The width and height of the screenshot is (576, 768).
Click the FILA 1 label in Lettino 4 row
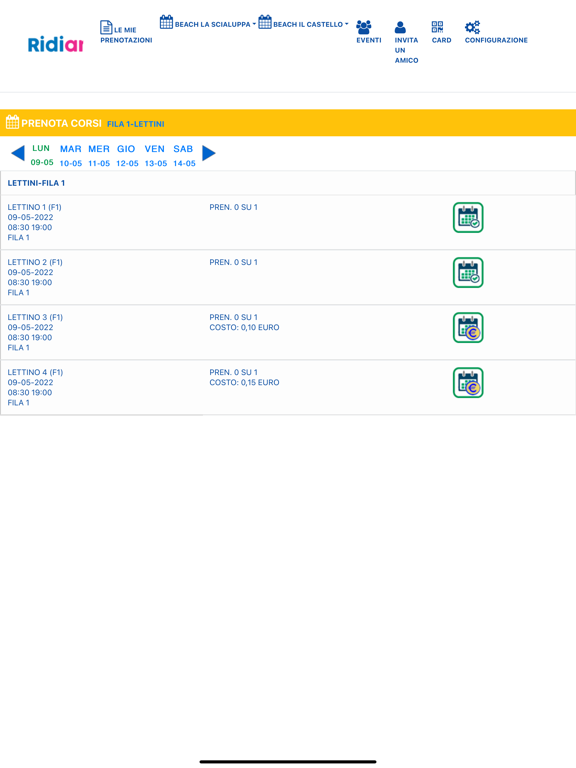point(19,403)
